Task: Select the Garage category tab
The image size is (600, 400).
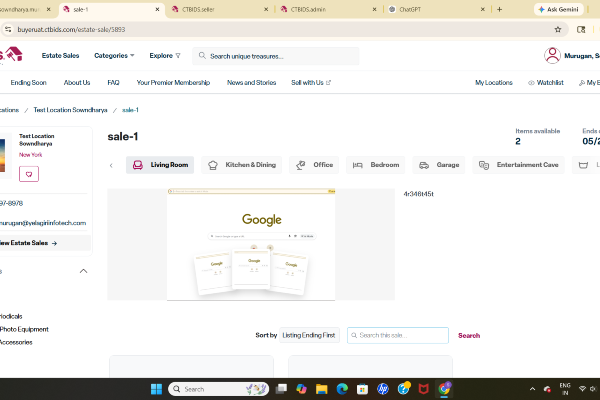Action: 439,165
